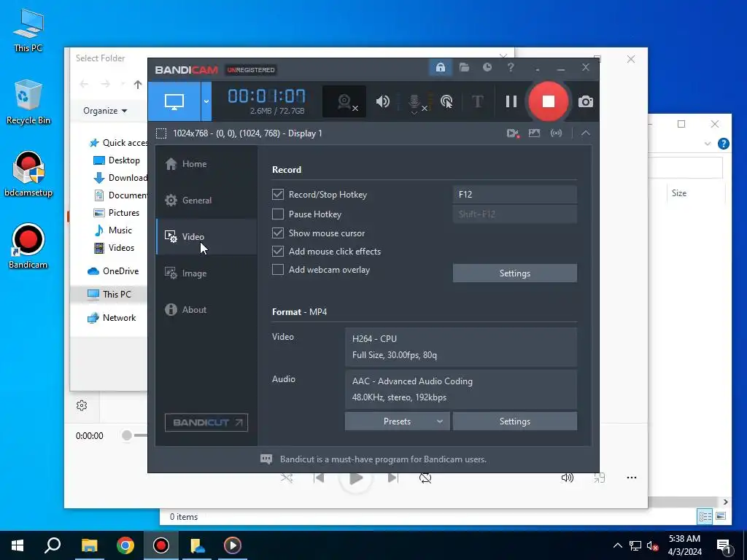Open Bandicam help question mark
747x560 pixels.
tap(511, 68)
